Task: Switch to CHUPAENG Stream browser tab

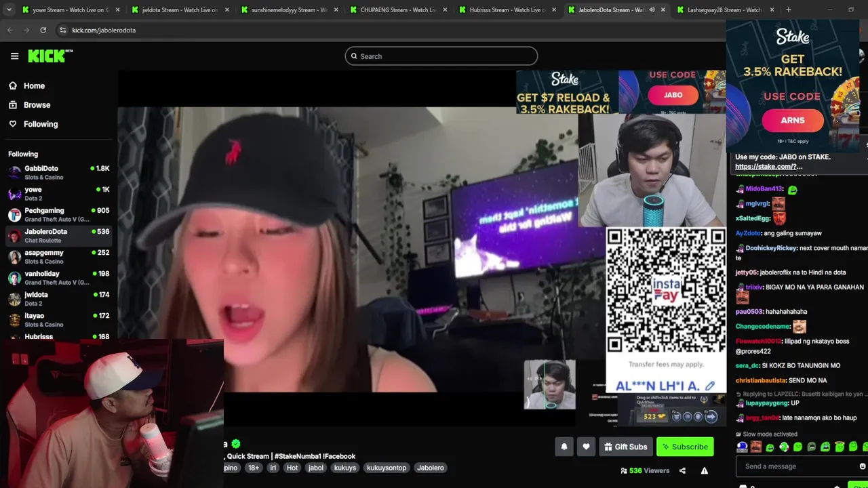Action: pos(397,10)
